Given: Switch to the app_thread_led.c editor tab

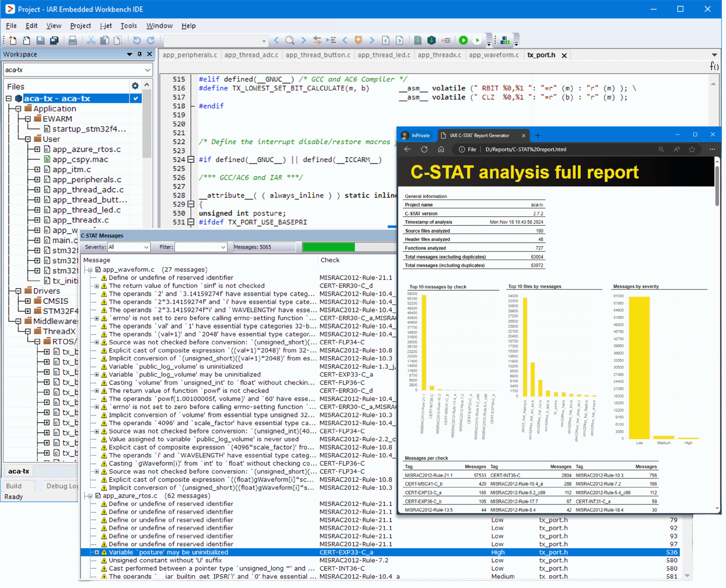Looking at the screenshot, I should (x=384, y=55).
